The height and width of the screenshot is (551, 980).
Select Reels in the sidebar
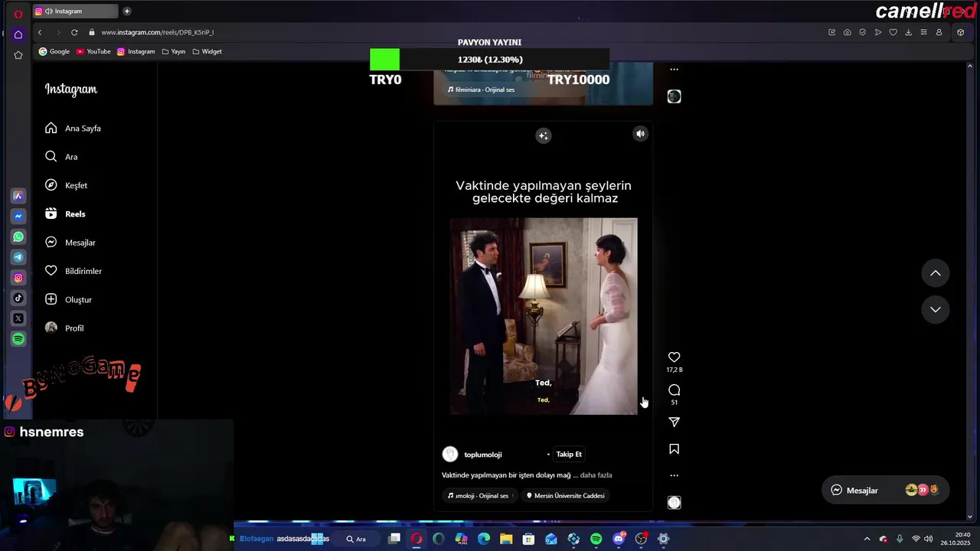point(65,214)
